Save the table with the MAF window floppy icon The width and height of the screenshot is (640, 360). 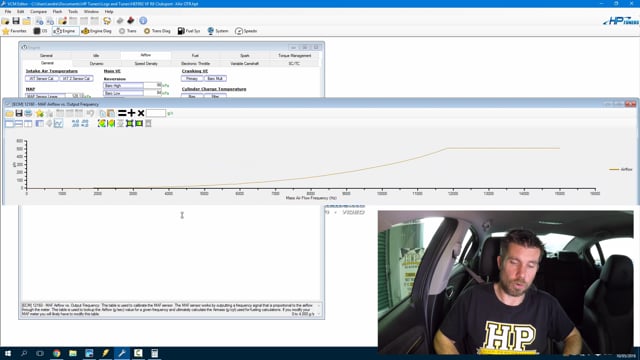19,113
